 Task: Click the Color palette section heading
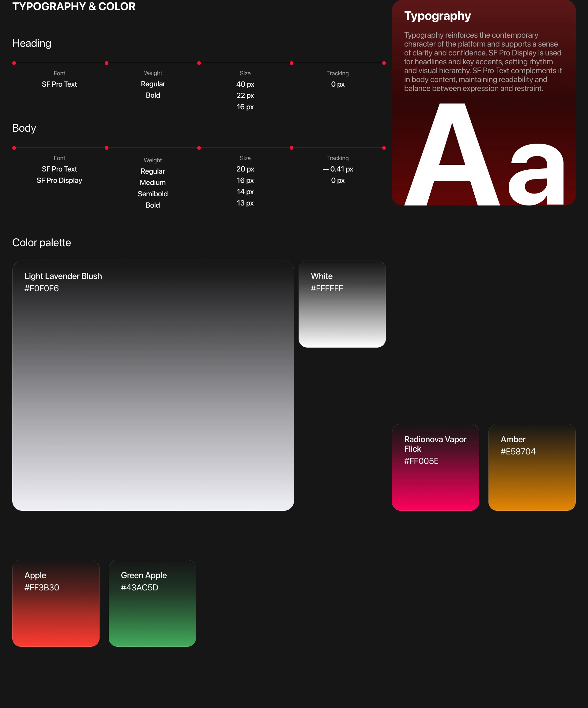41,243
